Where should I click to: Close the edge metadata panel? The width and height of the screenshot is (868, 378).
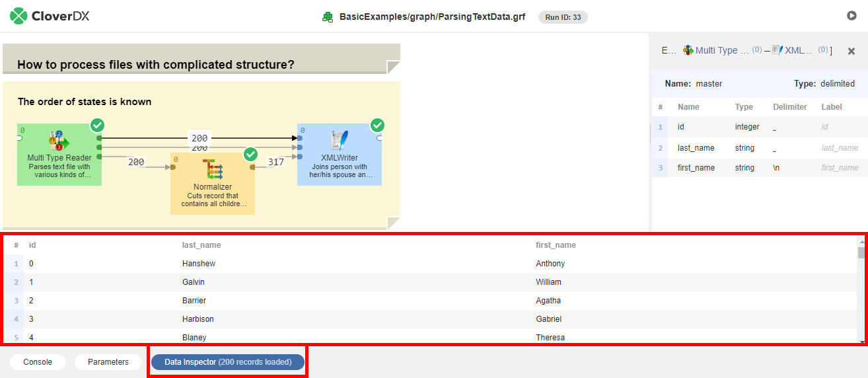click(x=851, y=51)
